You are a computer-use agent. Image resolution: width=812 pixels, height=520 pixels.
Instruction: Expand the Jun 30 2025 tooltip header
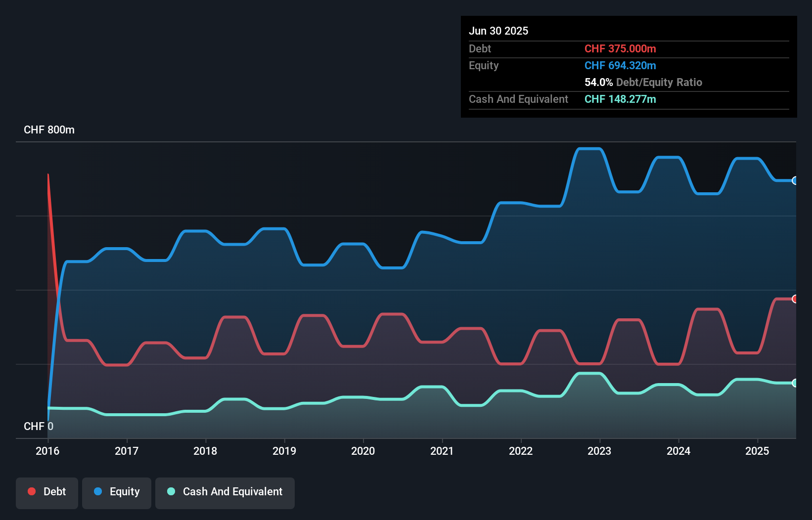click(x=498, y=31)
